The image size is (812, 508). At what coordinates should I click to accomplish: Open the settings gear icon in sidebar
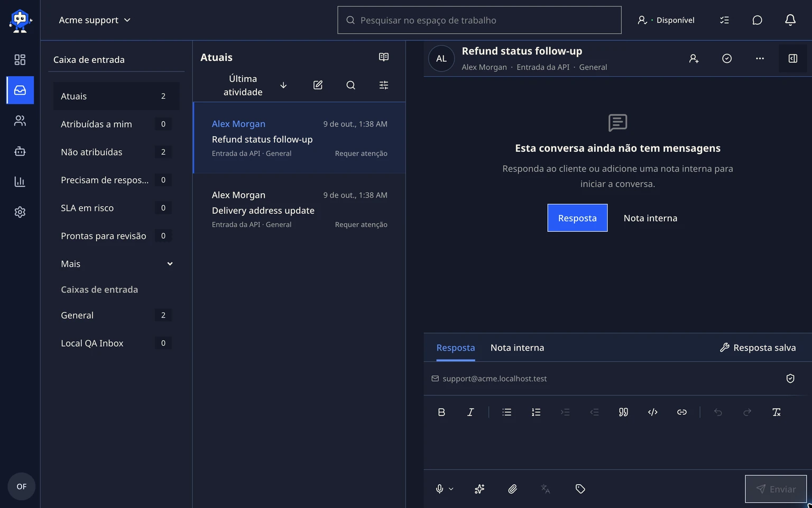tap(20, 212)
